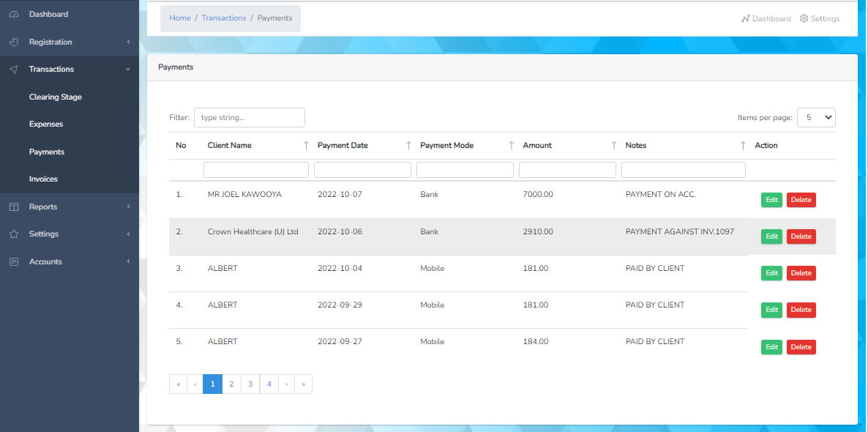This screenshot has height=432, width=868.
Task: Click the Dashboard speedometer icon in sidebar
Action: click(14, 15)
